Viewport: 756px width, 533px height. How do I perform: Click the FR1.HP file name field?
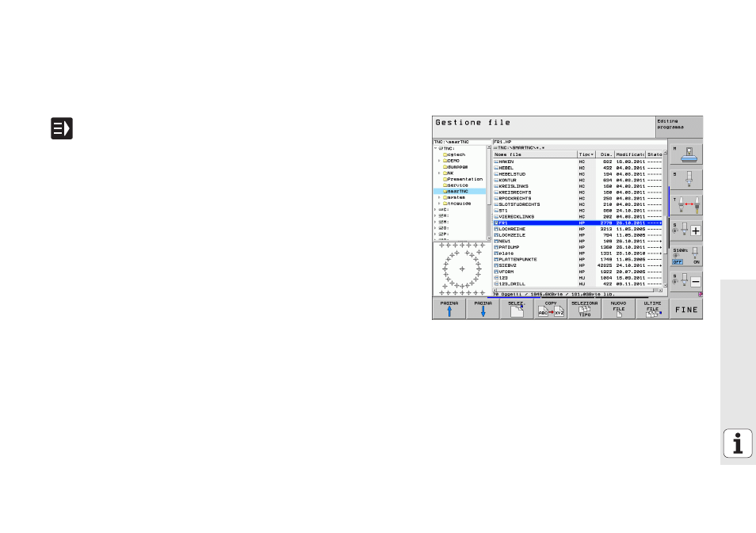point(579,143)
